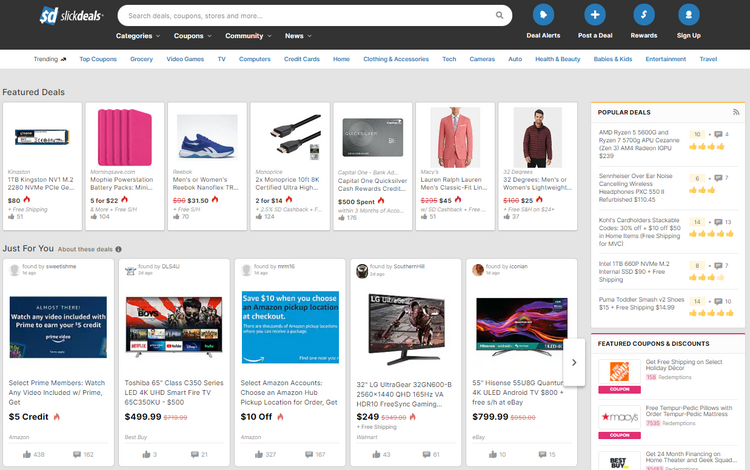
Task: Open Puma Toddler Smash v2 Shoes deal
Action: [641, 304]
